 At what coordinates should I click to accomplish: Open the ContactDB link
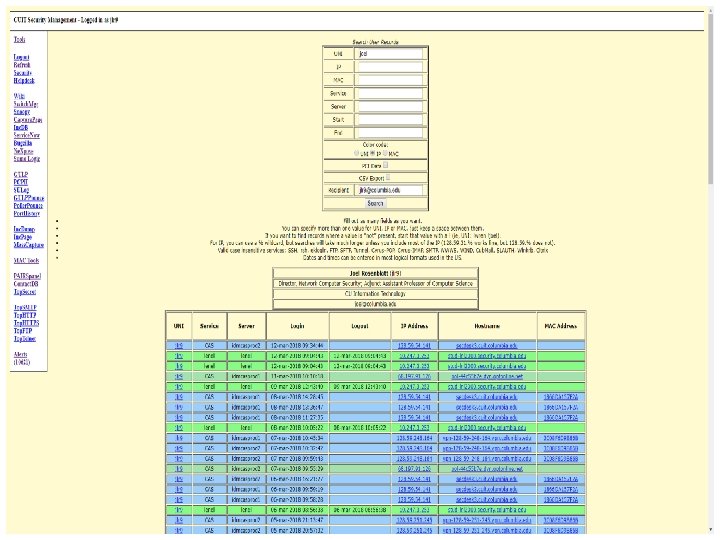[26, 284]
